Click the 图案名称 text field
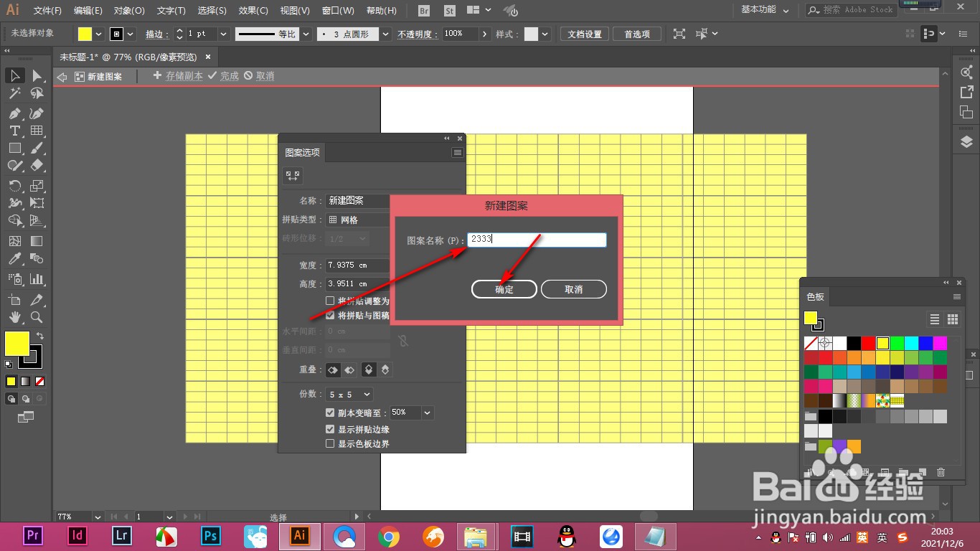Image resolution: width=980 pixels, height=551 pixels. click(x=537, y=240)
